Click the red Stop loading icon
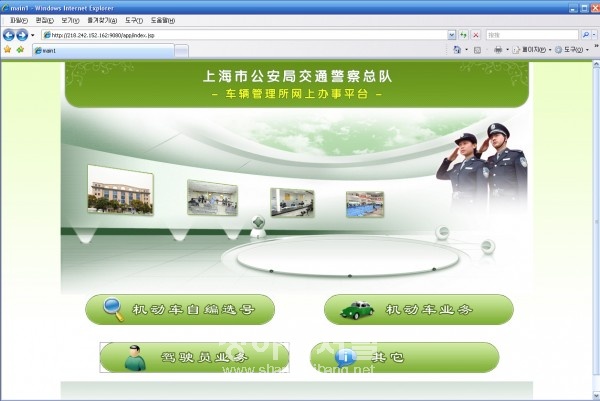 [x=476, y=35]
